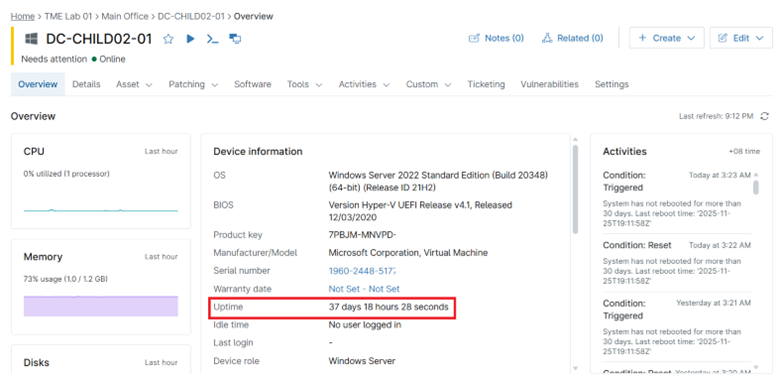Switch to the Software tab
Screen dimensions: 780x379
[253, 84]
